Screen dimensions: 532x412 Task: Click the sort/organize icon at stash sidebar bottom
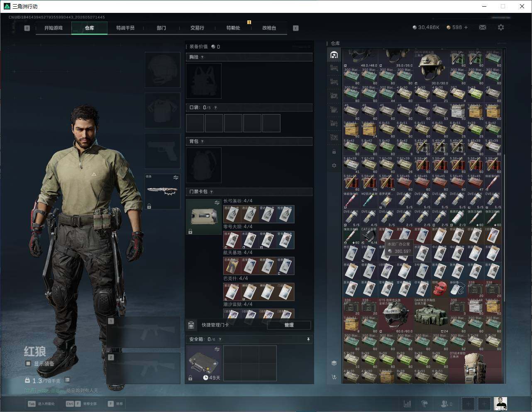(334, 377)
